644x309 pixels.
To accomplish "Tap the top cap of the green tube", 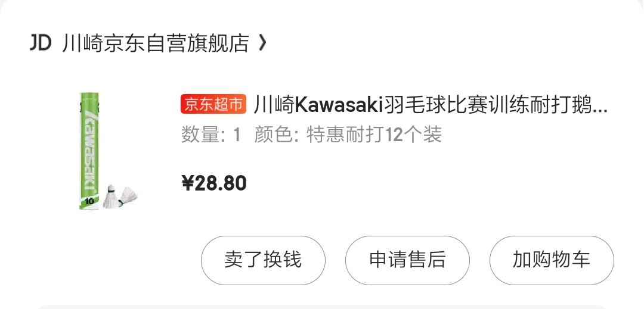I will tap(89, 95).
